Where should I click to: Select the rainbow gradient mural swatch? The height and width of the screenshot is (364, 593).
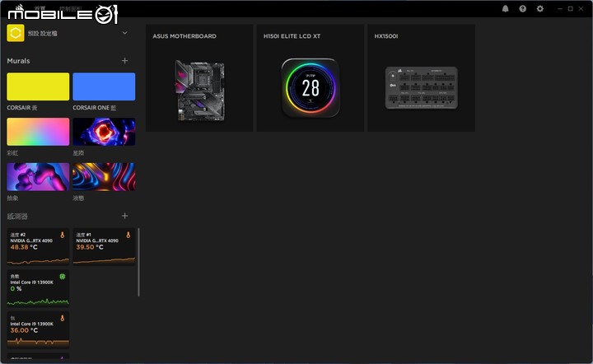click(x=38, y=132)
